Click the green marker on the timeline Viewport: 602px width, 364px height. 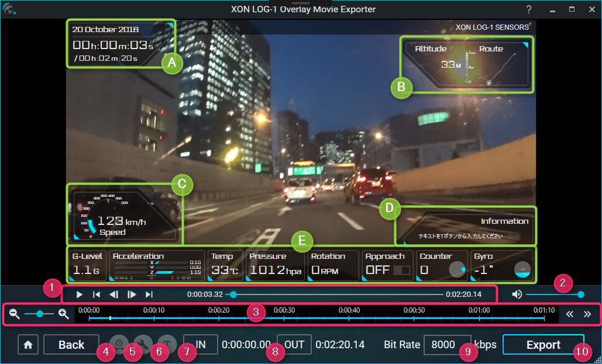(110, 318)
